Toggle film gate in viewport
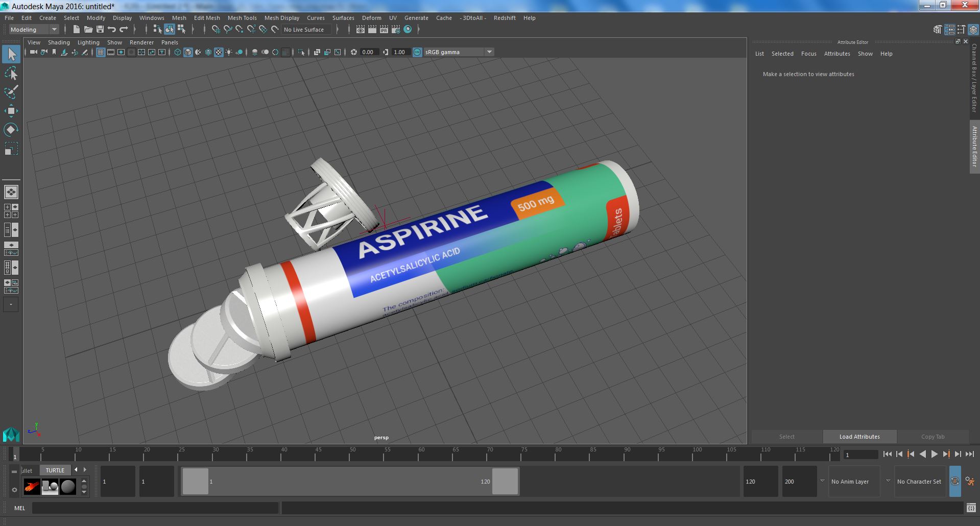This screenshot has width=980, height=526. tap(111, 52)
